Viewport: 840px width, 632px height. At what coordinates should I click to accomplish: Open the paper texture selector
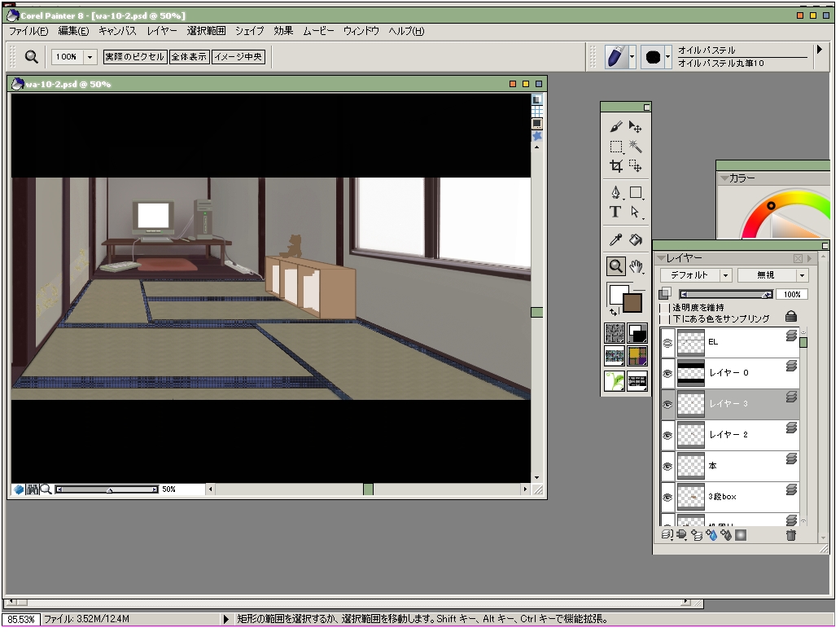pos(615,333)
